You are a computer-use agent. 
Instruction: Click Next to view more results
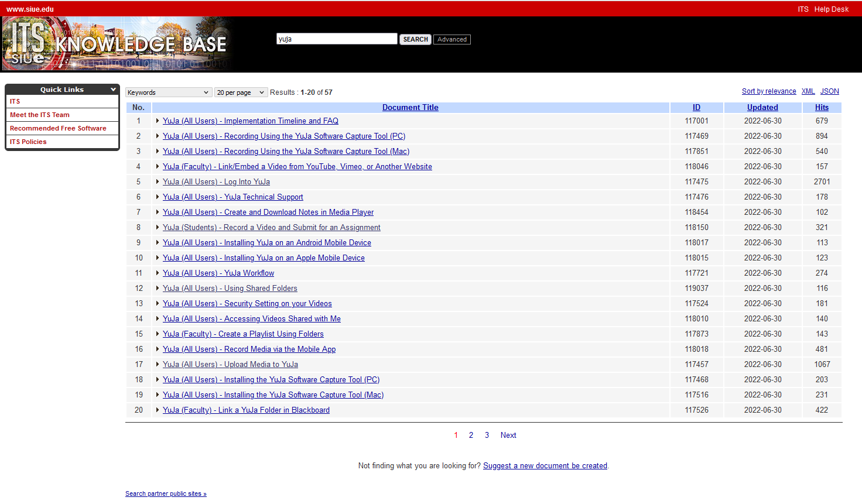[x=508, y=436]
